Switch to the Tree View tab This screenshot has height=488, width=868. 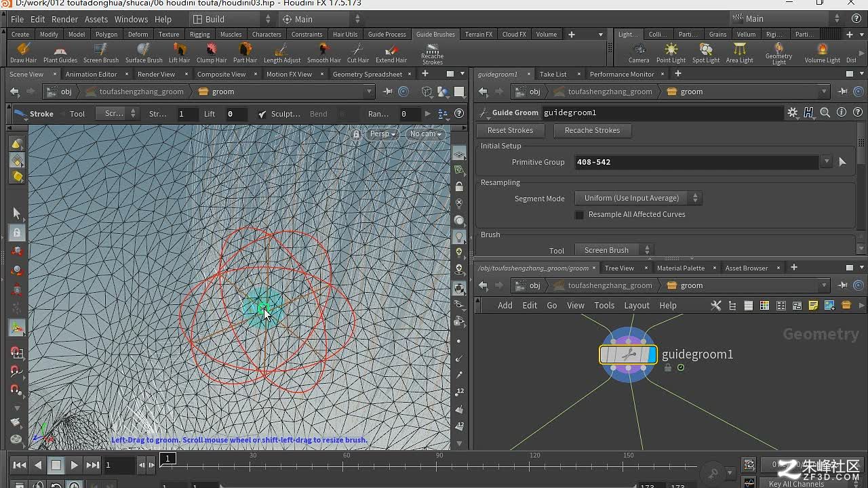(619, 268)
